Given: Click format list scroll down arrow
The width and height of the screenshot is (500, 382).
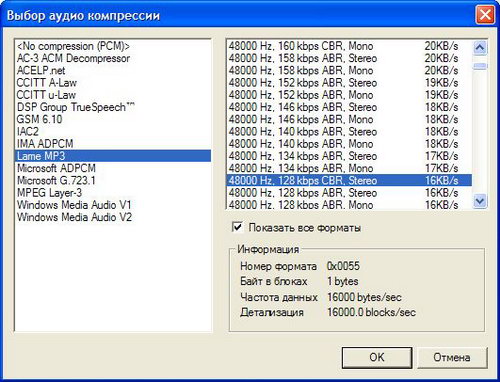Looking at the screenshot, I should point(480,201).
